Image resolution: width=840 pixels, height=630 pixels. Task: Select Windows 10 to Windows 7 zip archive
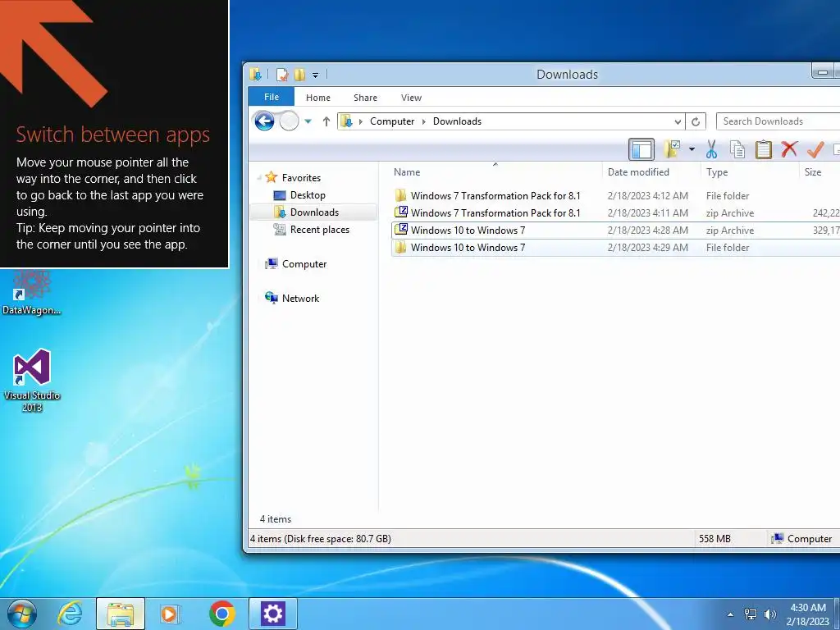tap(615, 231)
